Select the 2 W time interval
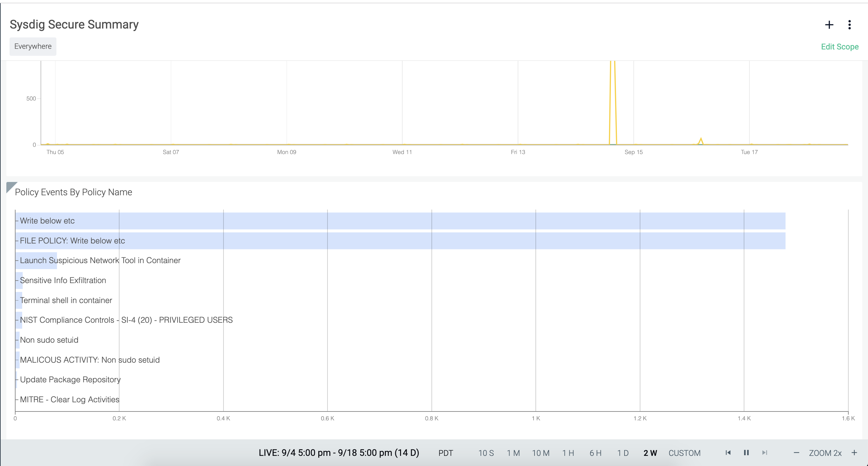The width and height of the screenshot is (868, 466). 650,453
